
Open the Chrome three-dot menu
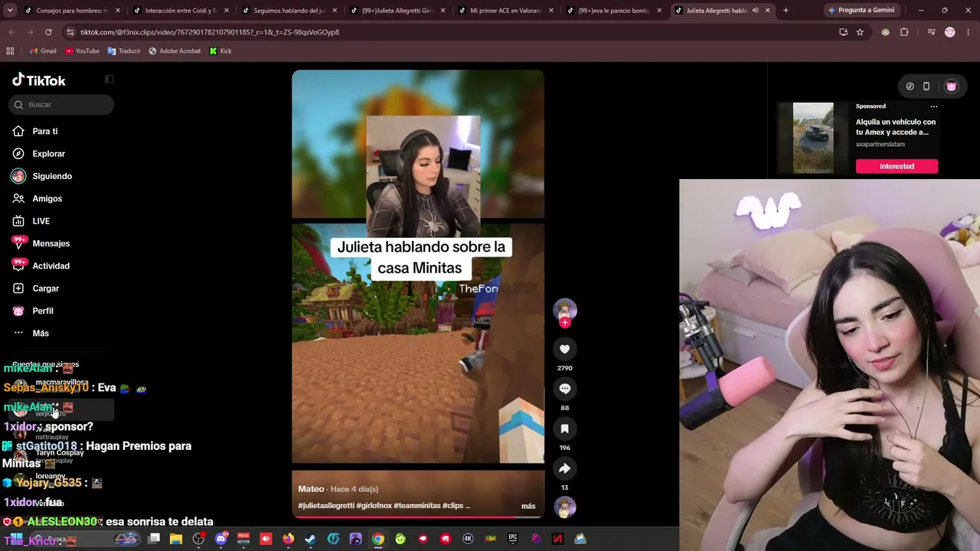point(969,32)
